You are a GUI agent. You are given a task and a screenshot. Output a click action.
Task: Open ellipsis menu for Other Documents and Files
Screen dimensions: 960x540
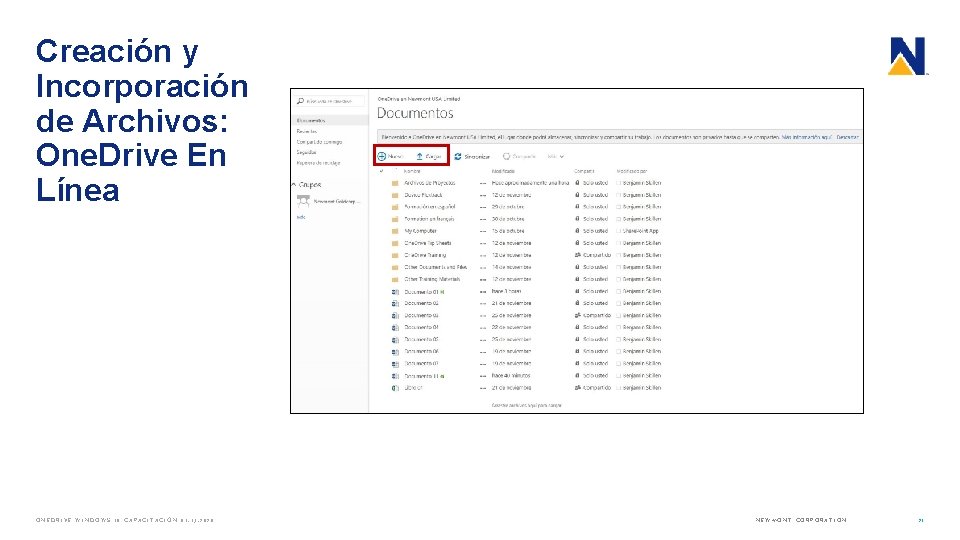point(483,268)
